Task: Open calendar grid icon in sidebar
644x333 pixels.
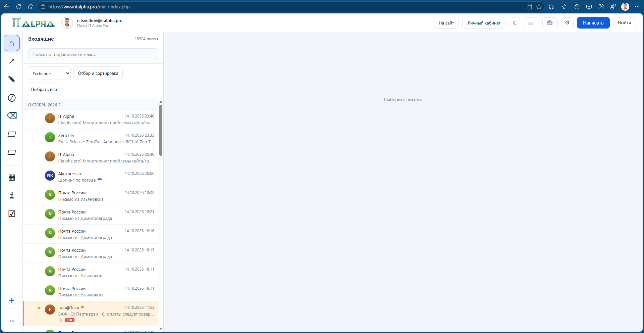Action: pos(12,178)
